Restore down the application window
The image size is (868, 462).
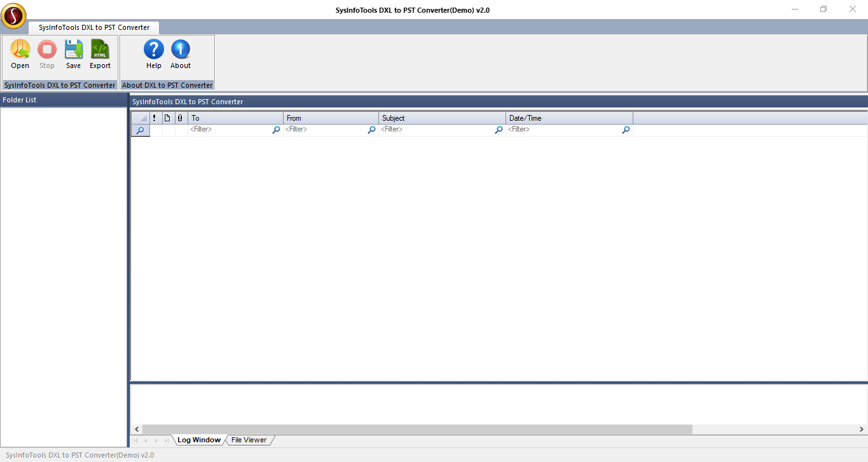click(x=823, y=10)
